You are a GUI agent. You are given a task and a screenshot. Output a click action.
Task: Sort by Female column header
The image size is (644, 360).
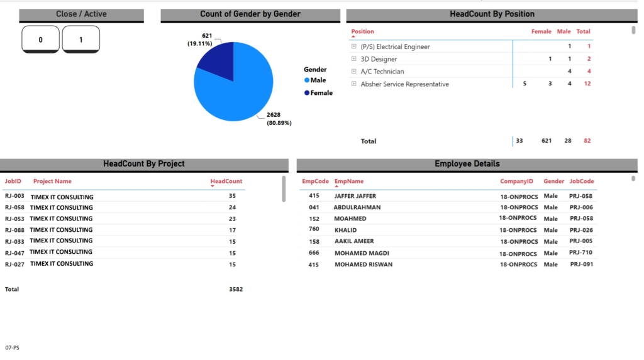point(541,31)
